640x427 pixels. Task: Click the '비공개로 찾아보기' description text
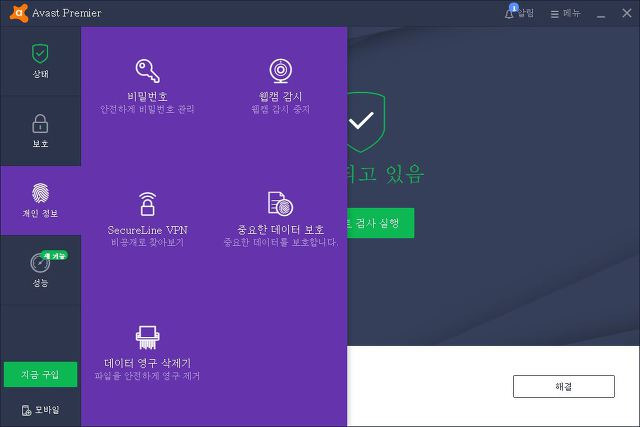click(x=147, y=242)
